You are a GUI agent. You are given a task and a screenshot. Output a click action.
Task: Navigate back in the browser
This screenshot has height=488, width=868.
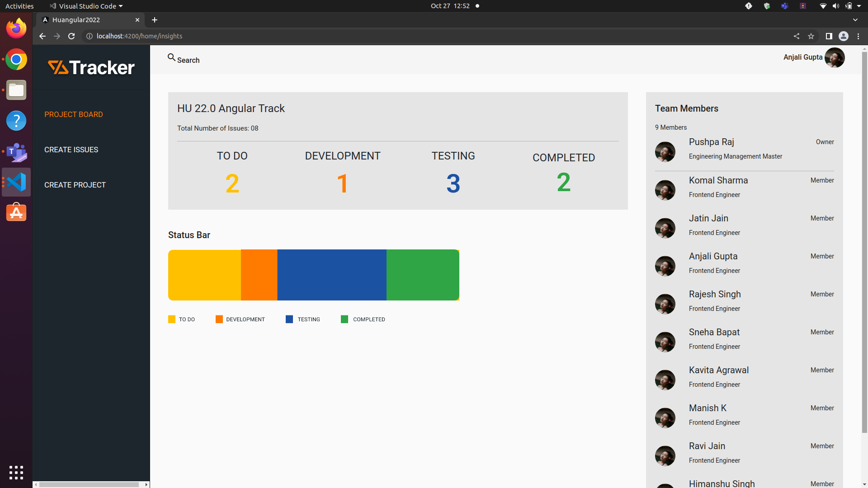click(42, 36)
